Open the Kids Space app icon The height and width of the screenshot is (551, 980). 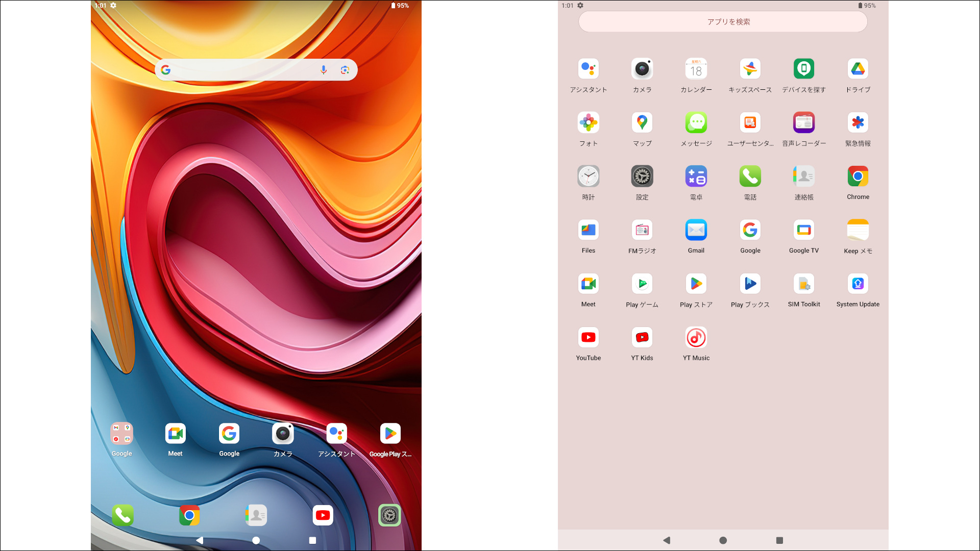tap(750, 69)
